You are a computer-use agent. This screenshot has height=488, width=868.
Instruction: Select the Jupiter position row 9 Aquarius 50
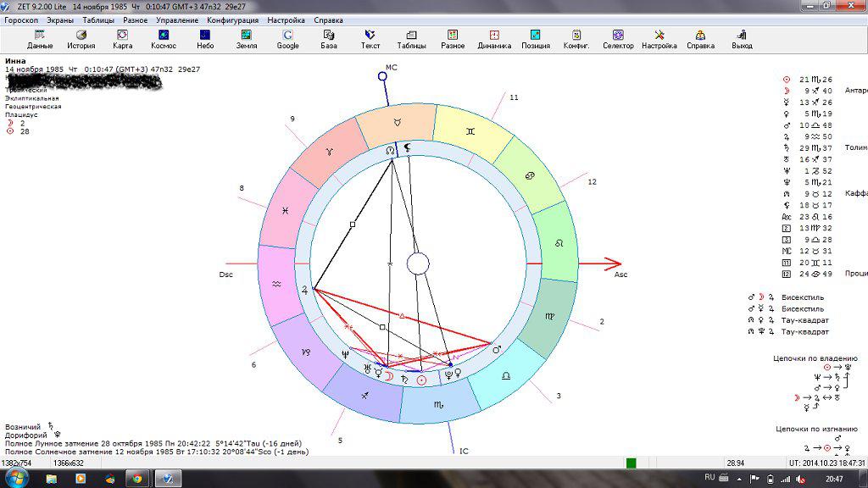click(x=808, y=136)
